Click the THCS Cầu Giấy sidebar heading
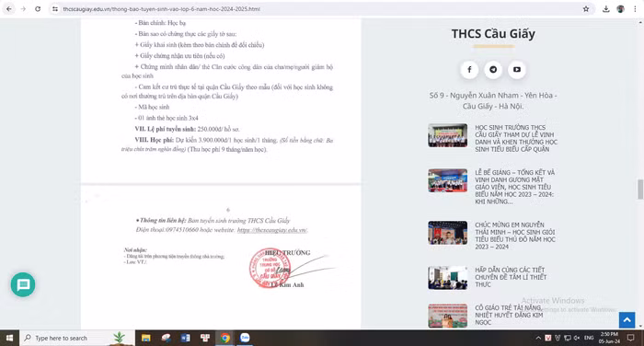The height and width of the screenshot is (346, 644). [493, 34]
